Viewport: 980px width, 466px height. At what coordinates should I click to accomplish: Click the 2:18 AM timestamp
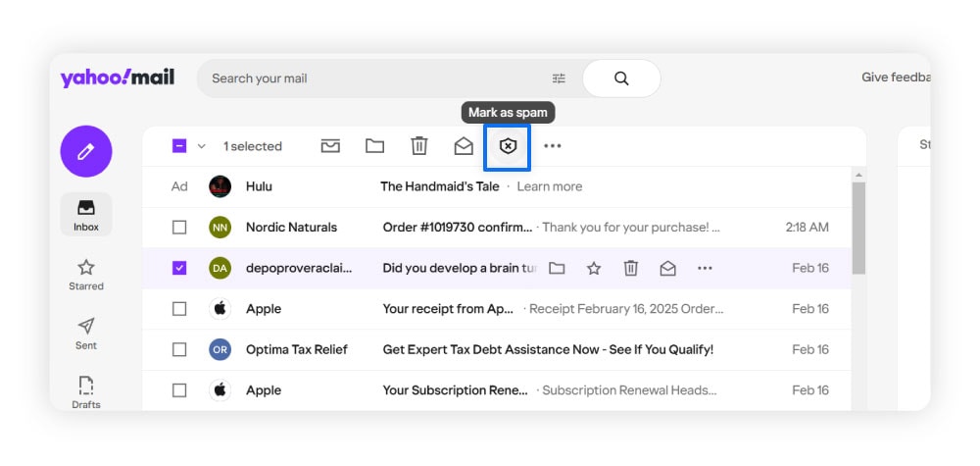[x=808, y=227]
